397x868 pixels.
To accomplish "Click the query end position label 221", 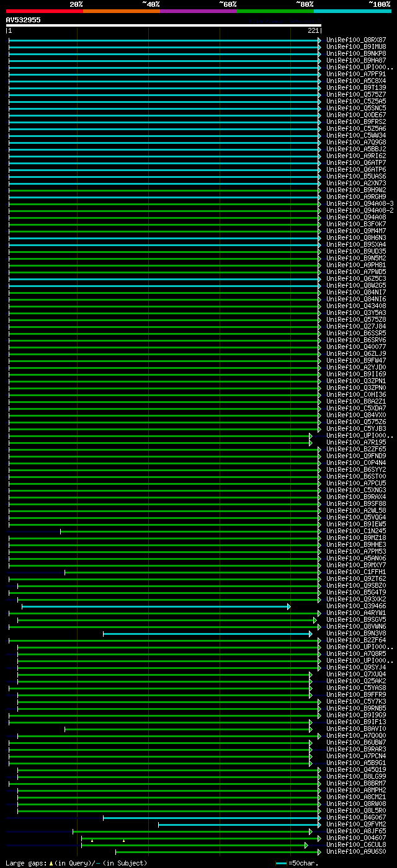I will tap(313, 30).
